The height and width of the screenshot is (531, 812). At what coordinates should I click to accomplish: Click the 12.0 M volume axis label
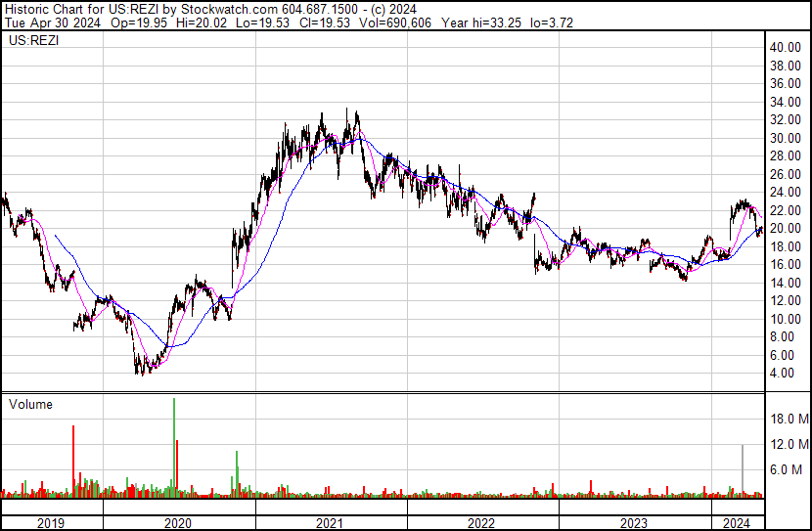[789, 444]
